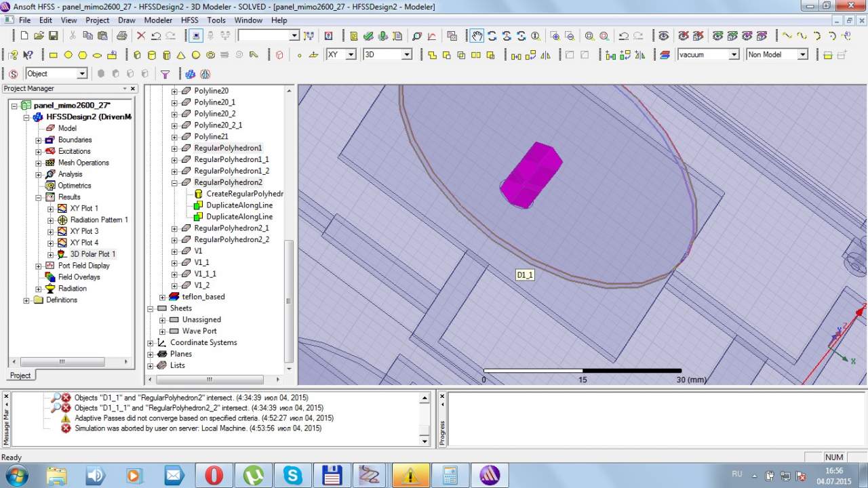Activate the Pan hand tool
The image size is (868, 488).
(477, 36)
